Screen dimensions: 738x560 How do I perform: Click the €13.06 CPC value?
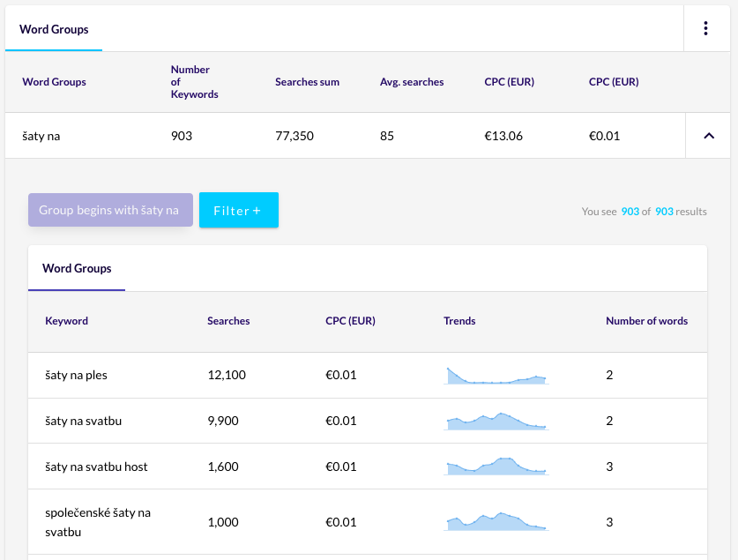click(503, 136)
